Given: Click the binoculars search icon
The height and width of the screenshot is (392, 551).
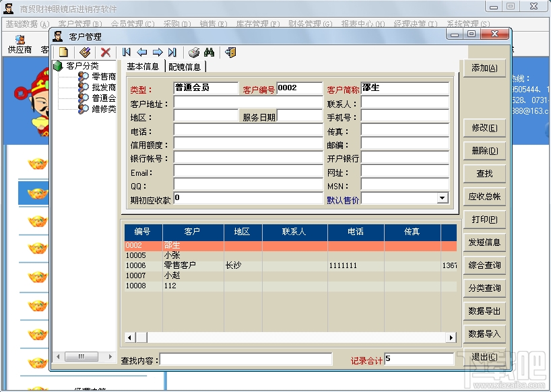Looking at the screenshot, I should [209, 53].
